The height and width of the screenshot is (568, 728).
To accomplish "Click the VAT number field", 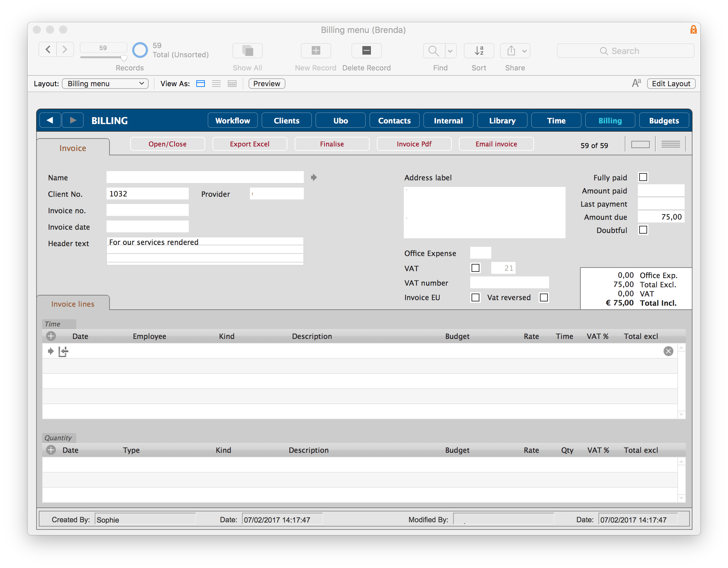I will pyautogui.click(x=509, y=282).
